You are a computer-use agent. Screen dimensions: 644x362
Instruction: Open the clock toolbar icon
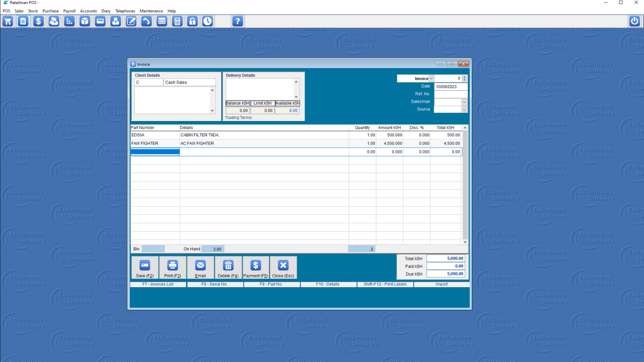point(208,21)
